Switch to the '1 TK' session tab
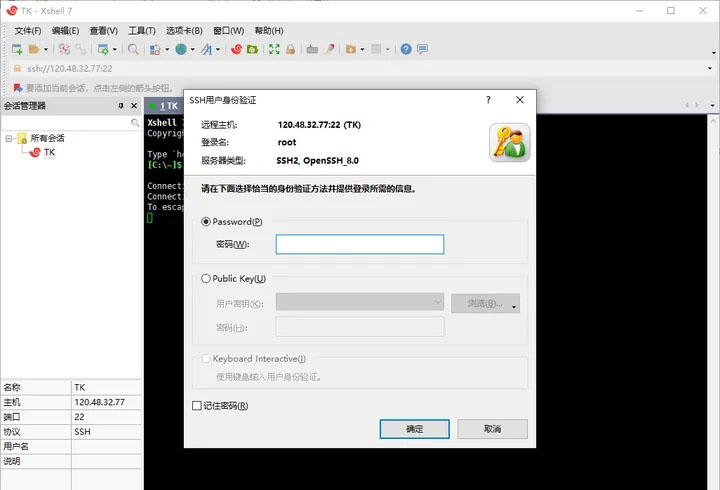720x490 pixels. pyautogui.click(x=164, y=106)
